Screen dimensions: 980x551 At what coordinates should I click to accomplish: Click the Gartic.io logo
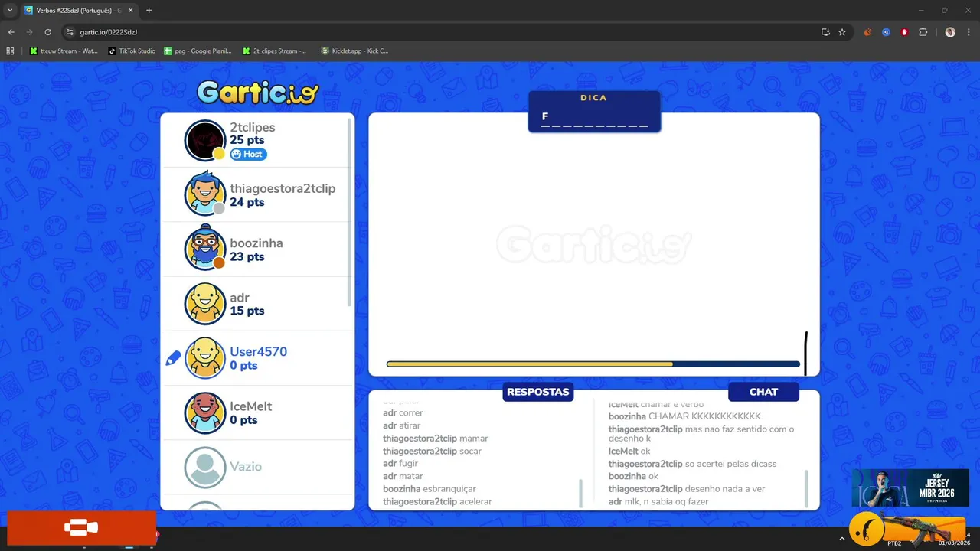(258, 93)
